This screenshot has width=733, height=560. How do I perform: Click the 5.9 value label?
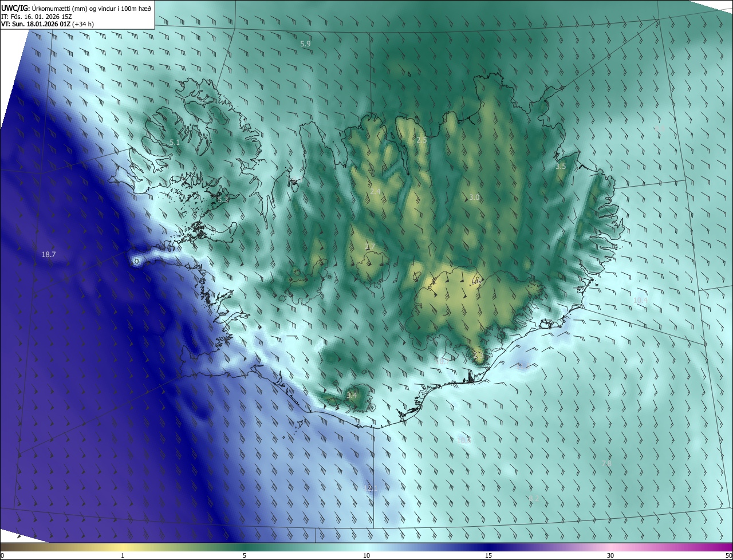point(305,44)
